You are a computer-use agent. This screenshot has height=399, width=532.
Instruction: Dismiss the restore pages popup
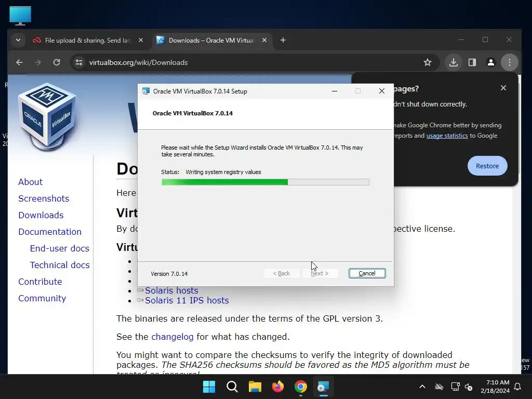[x=503, y=88]
